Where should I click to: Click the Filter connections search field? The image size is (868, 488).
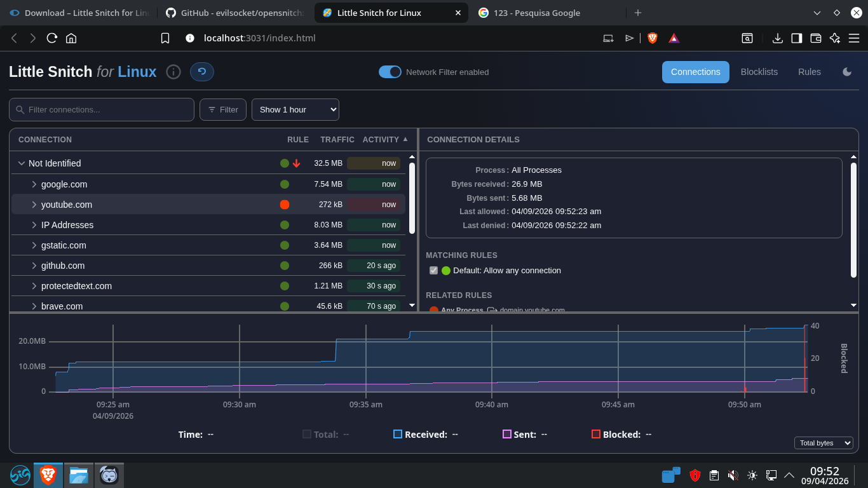click(102, 109)
